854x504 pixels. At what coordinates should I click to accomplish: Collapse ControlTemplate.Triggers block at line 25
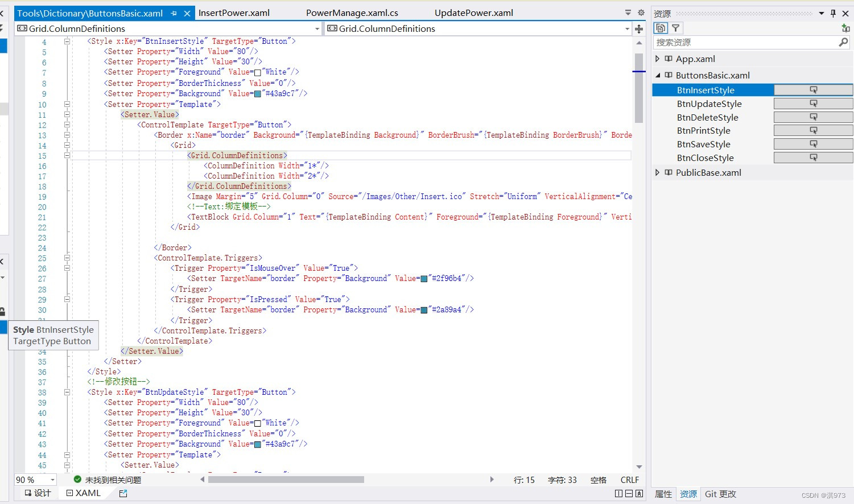click(67, 258)
